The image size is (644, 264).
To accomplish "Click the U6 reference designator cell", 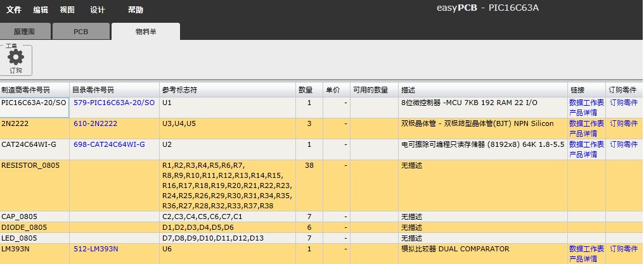I will pyautogui.click(x=228, y=254).
